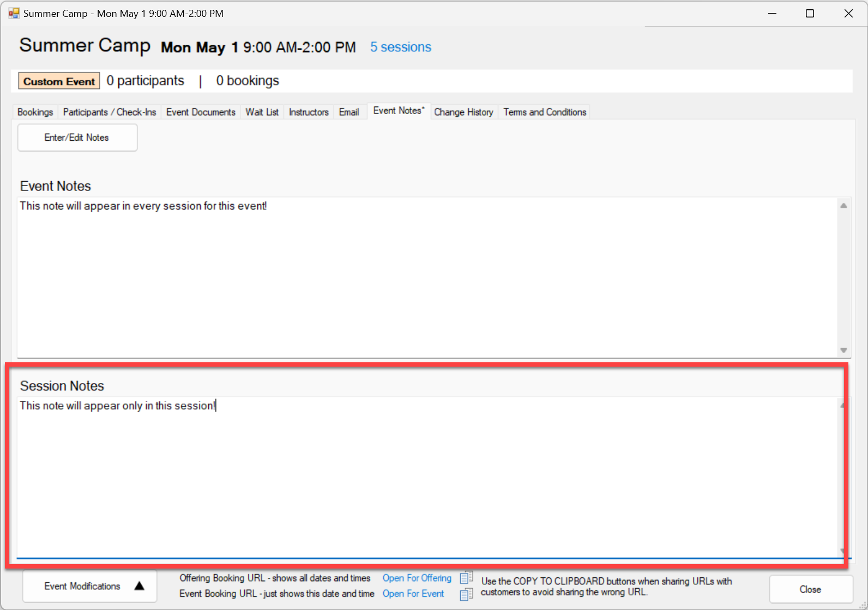Minimize the Summer Camp window
Image resolution: width=868 pixels, height=610 pixels.
click(772, 13)
